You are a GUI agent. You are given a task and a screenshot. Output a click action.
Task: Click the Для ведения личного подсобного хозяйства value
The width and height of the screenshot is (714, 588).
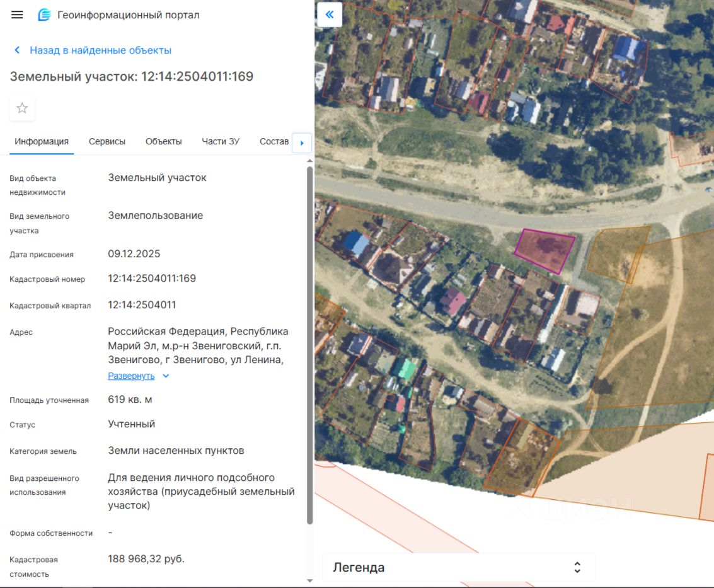click(x=201, y=492)
